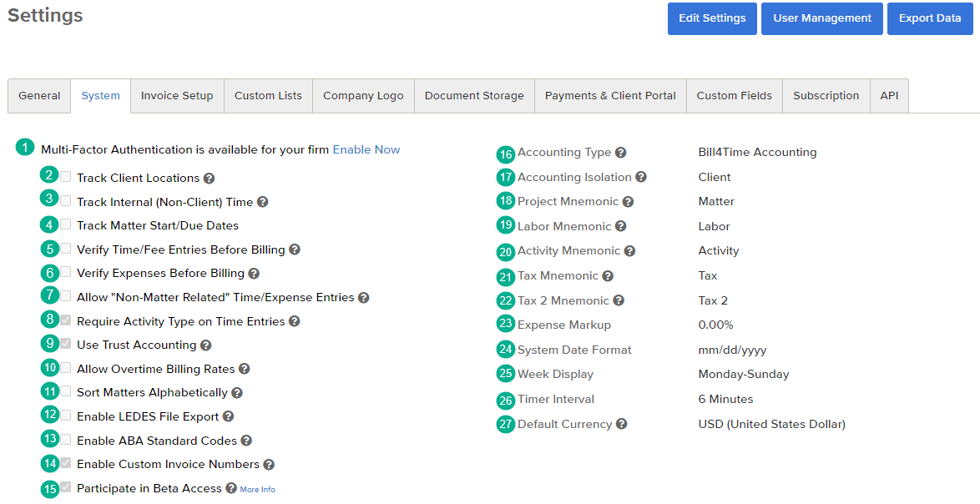Check Track Internal (Non-Client) Time box
The height and width of the screenshot is (504, 980).
coord(66,200)
